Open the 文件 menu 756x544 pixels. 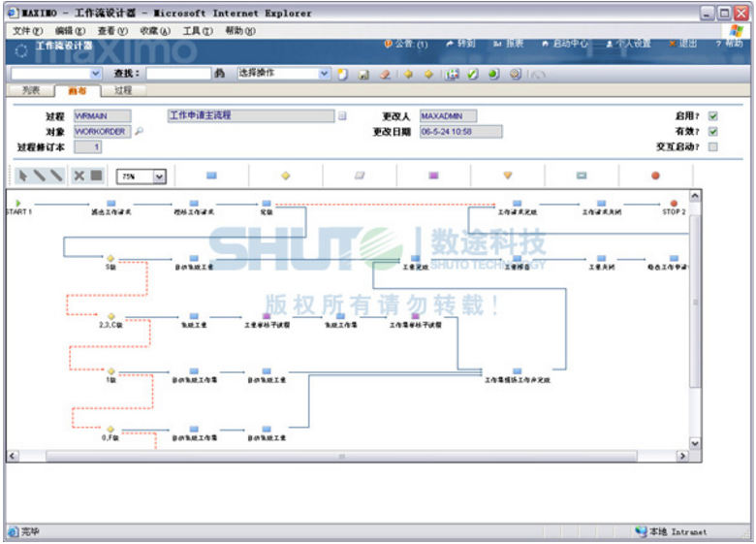27,31
